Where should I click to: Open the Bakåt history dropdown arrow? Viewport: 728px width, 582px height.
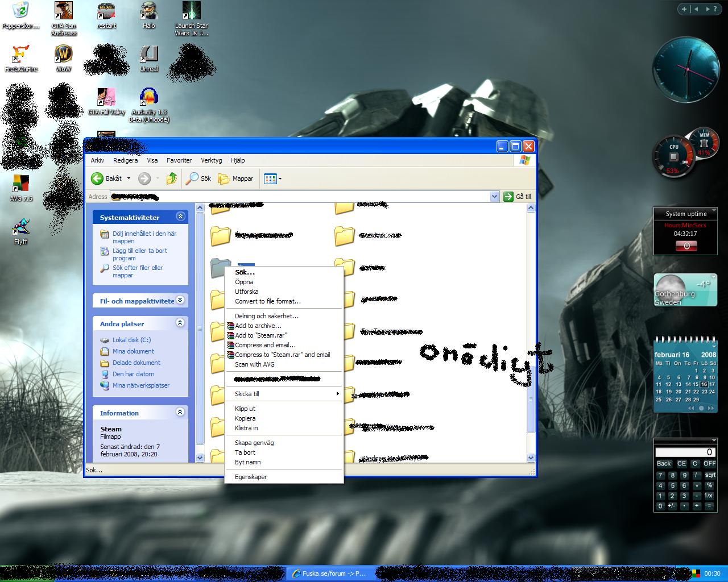tap(129, 178)
